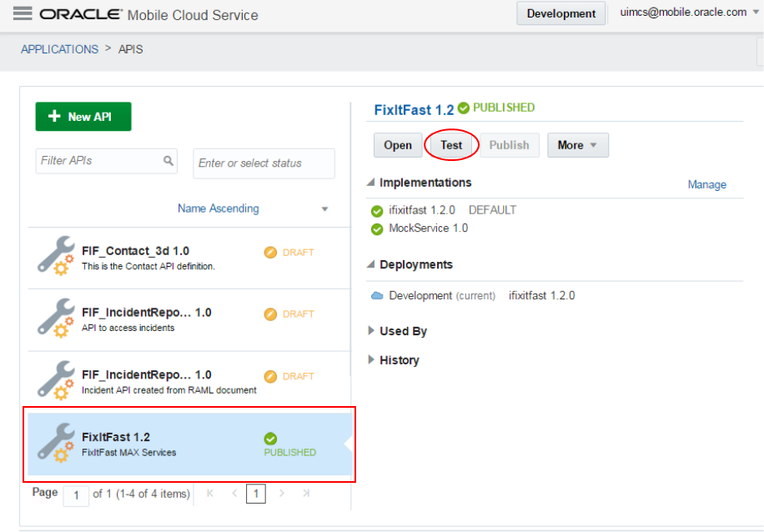Open the Name Ascending sort dropdown
Image resolution: width=764 pixels, height=532 pixels.
click(x=253, y=208)
